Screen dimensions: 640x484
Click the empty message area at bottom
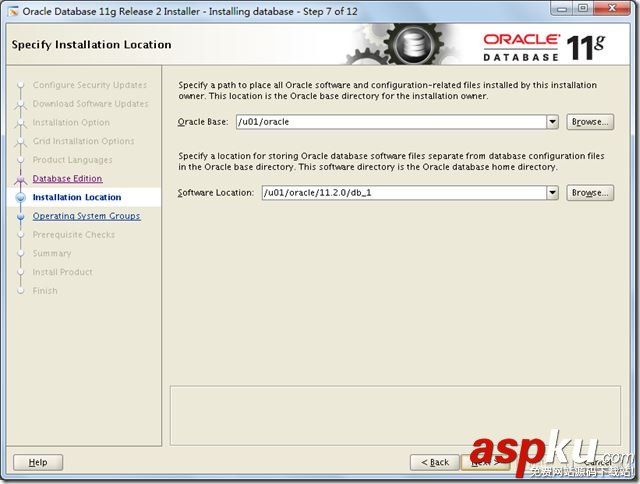pyautogui.click(x=395, y=415)
